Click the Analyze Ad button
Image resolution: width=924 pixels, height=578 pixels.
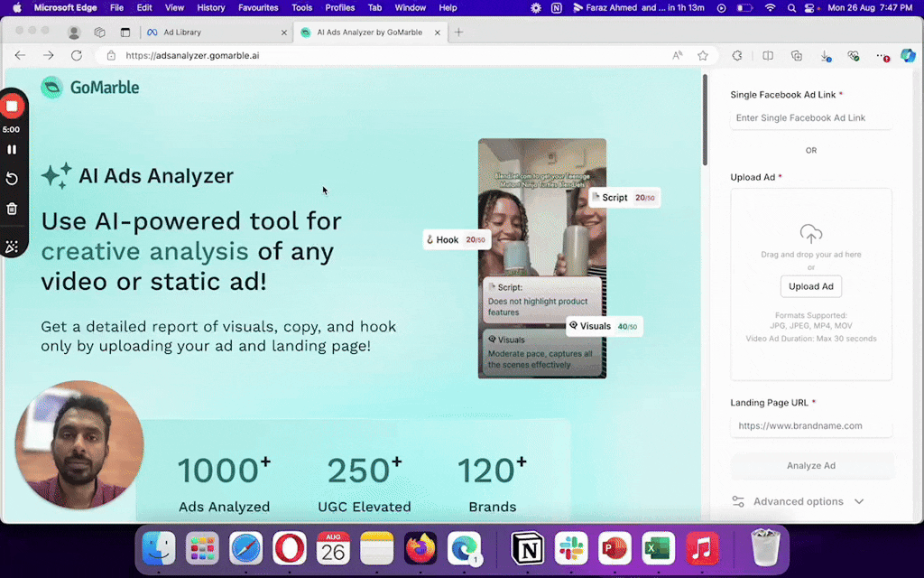click(x=811, y=465)
